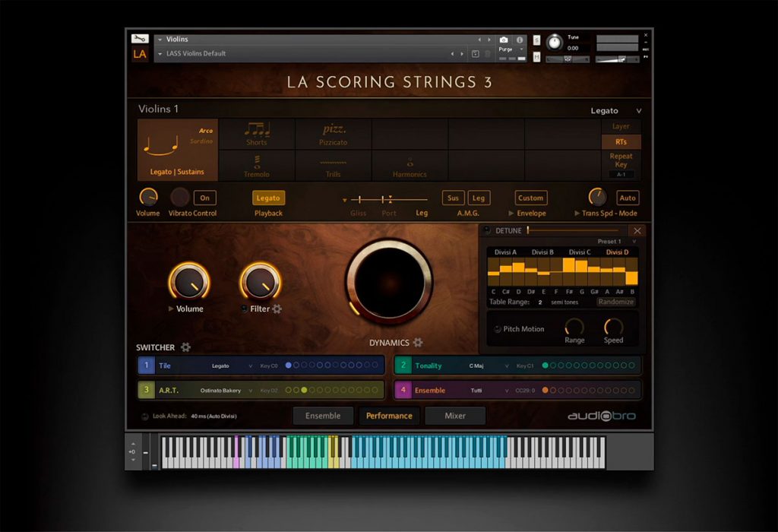
Task: Select the Tremolo articulation
Action: [257, 166]
